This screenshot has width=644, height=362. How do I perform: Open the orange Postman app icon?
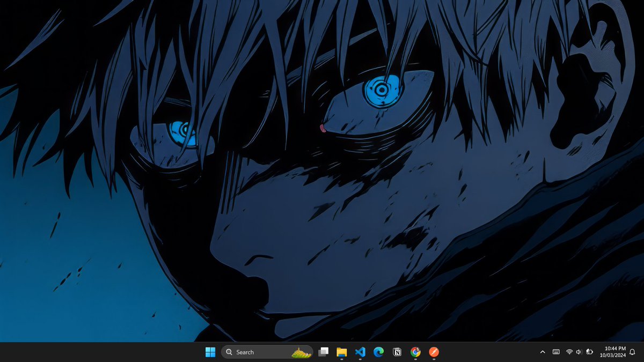(x=434, y=352)
